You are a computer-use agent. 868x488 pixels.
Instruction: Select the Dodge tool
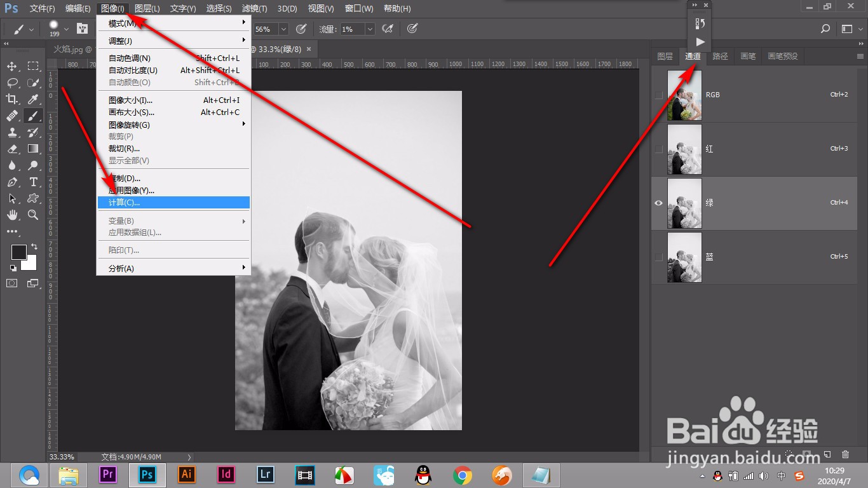pos(33,165)
